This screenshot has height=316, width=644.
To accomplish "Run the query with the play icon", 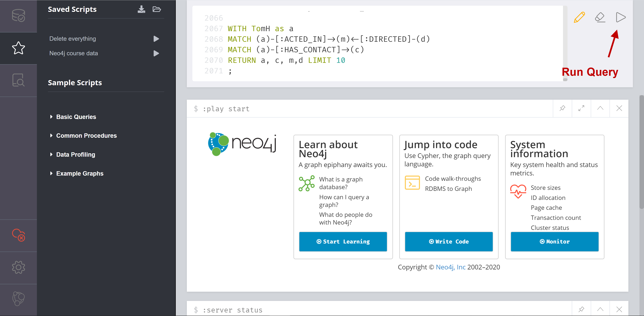I will point(621,17).
